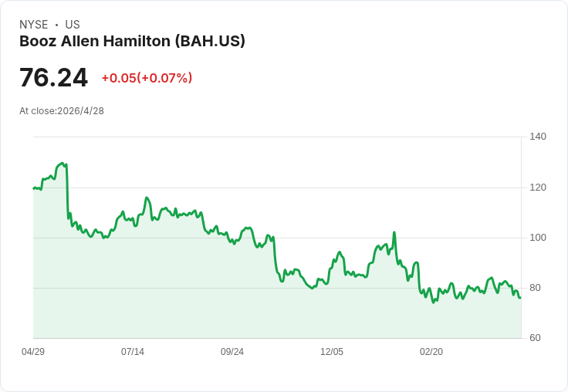Select the 02/20 date axis label
The height and width of the screenshot is (392, 568).
[431, 351]
